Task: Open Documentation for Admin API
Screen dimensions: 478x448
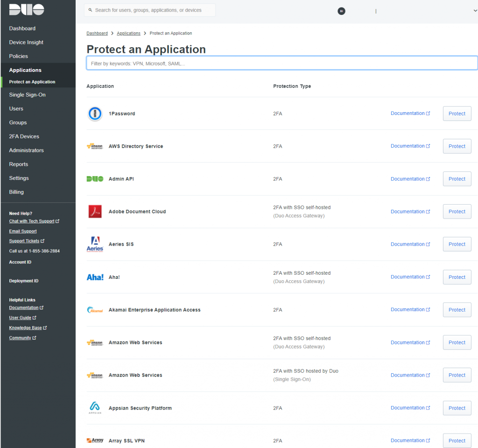Action: 410,179
